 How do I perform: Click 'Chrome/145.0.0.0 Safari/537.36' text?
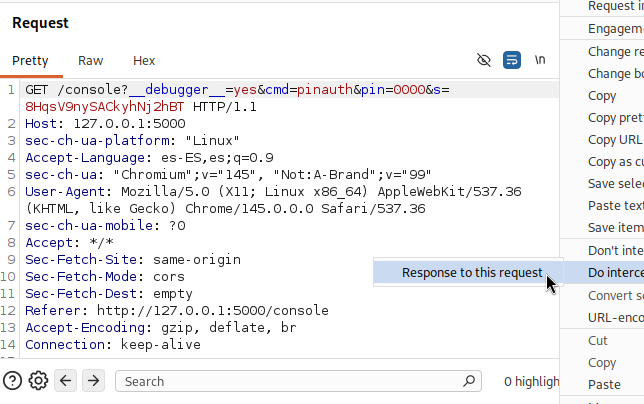pos(305,209)
